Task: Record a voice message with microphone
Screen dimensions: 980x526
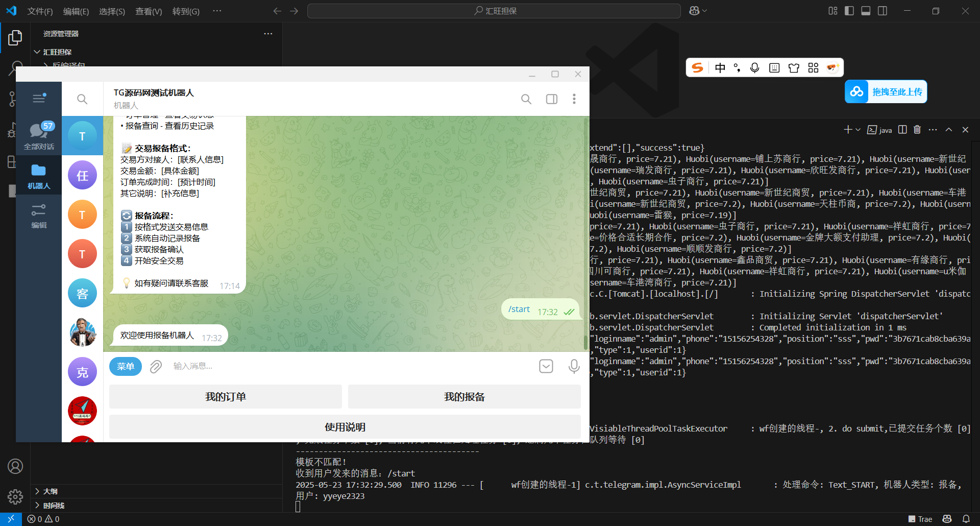Action: click(574, 366)
